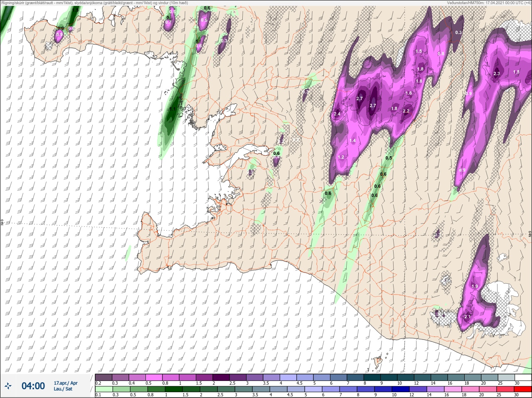
Task: Click the bright pink 0.5 swatch in upper legend row
Action: pos(154,377)
